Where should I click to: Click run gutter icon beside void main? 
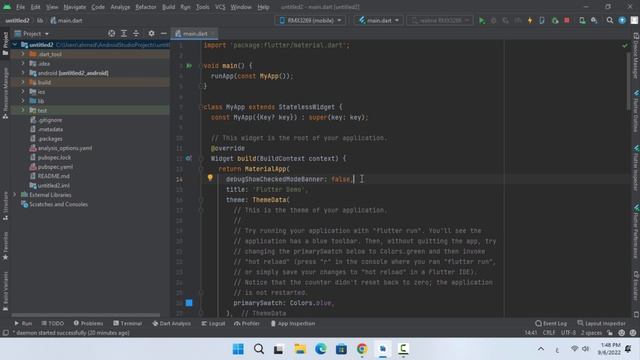pos(189,66)
